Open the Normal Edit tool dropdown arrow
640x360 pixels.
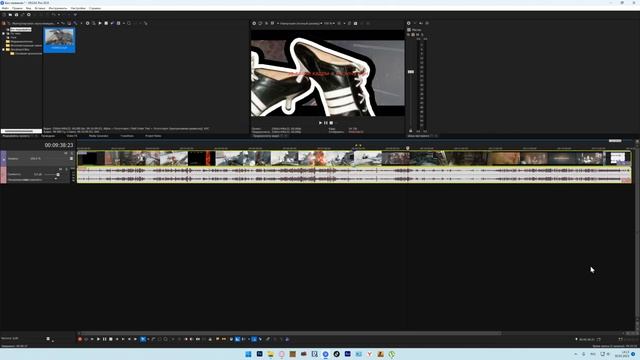pyautogui.click(x=148, y=339)
